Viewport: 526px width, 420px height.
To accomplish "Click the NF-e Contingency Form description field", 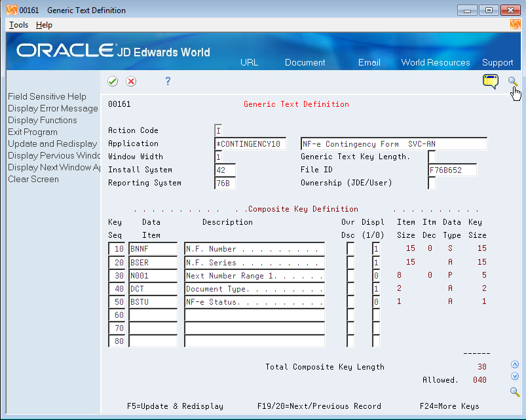I will tap(394, 144).
